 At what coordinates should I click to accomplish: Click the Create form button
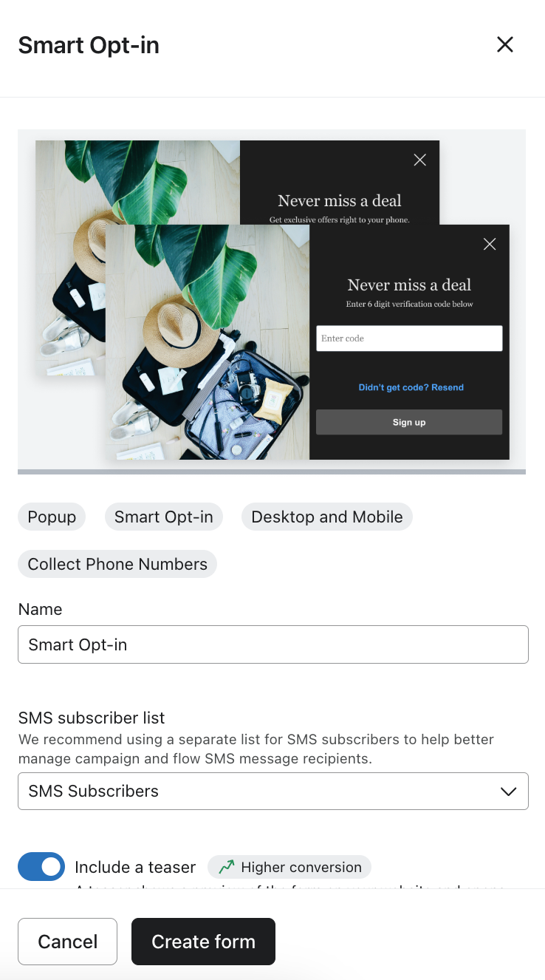pos(203,942)
